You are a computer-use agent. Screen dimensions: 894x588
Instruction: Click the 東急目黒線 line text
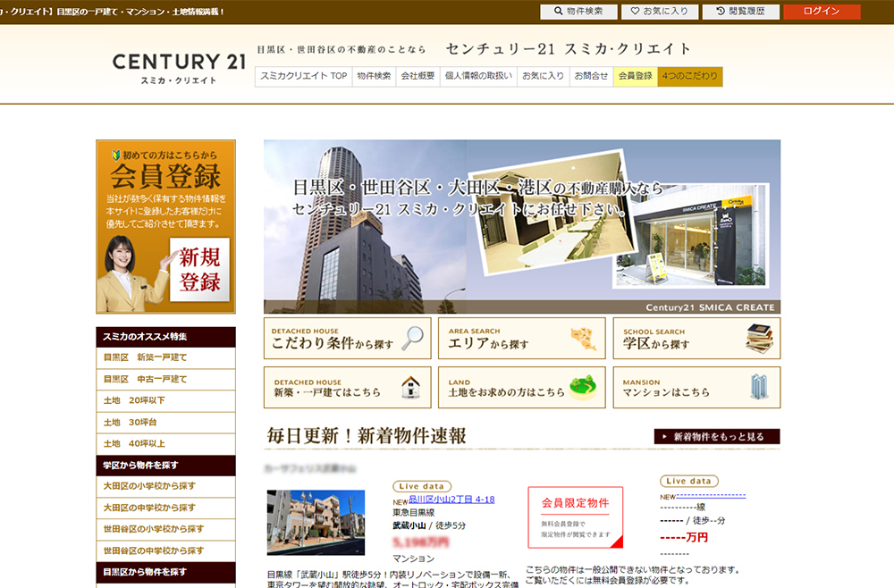click(x=413, y=512)
